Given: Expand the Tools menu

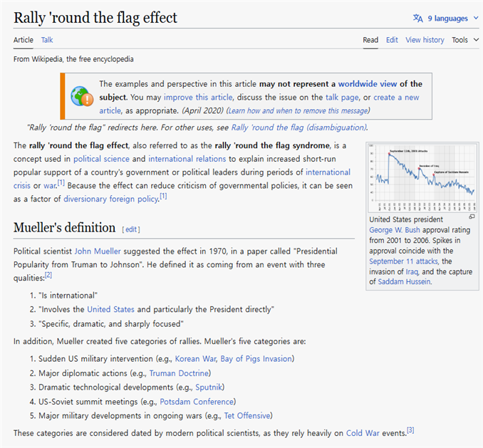Looking at the screenshot, I should pos(464,40).
